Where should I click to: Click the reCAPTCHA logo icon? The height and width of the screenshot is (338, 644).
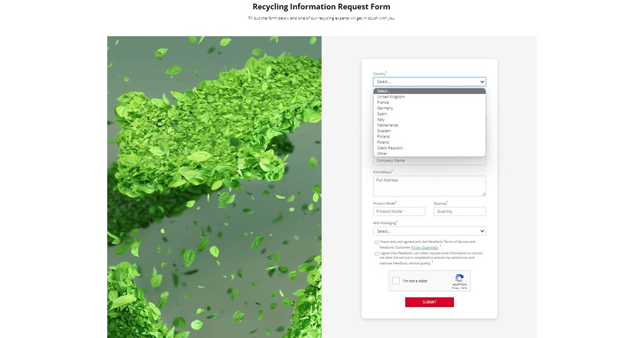459,278
